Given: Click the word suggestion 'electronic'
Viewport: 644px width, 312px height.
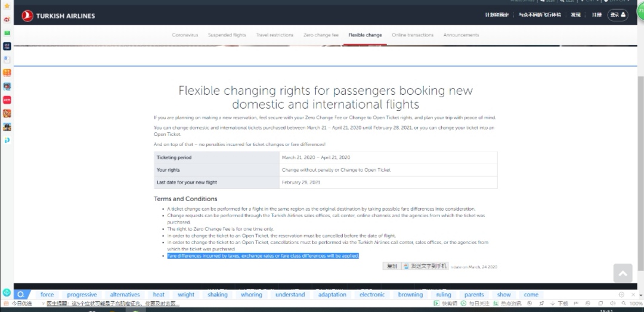Looking at the screenshot, I should [x=372, y=295].
